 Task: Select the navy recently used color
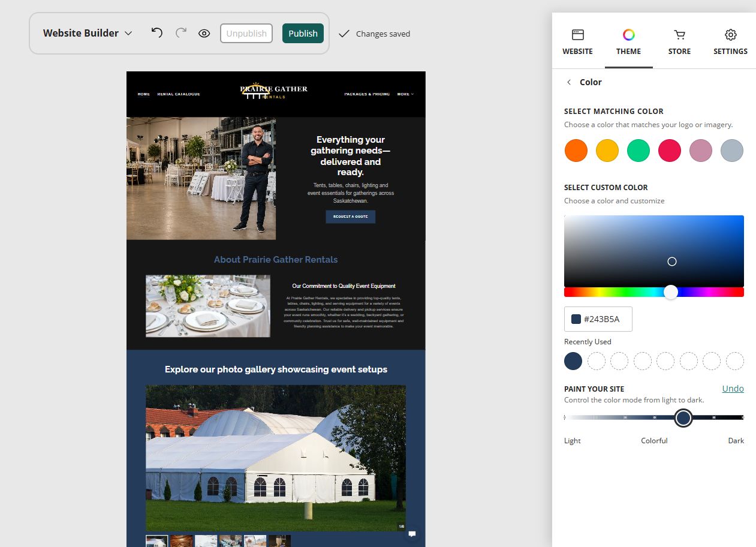click(573, 361)
